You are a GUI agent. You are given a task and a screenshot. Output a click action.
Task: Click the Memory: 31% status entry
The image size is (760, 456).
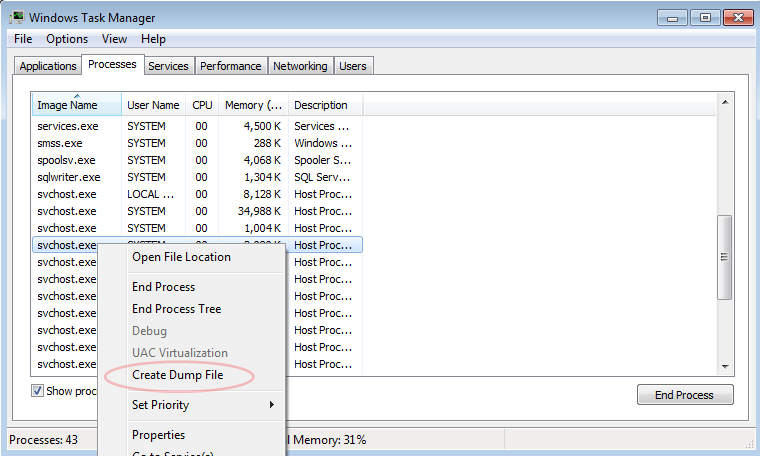click(330, 440)
